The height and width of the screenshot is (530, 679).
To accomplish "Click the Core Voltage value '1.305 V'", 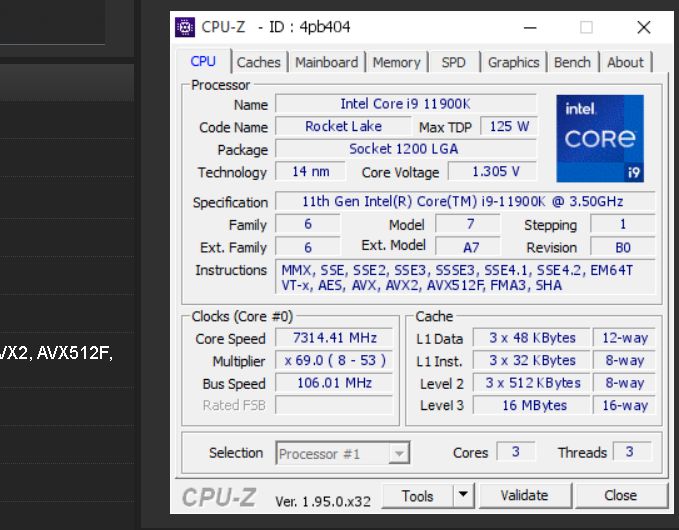I will click(x=493, y=171).
